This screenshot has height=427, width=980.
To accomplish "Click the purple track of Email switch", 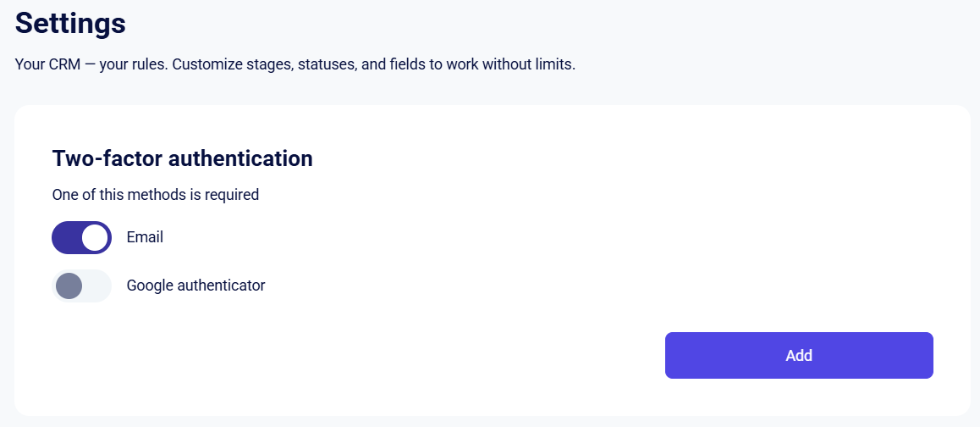I will 66,238.
